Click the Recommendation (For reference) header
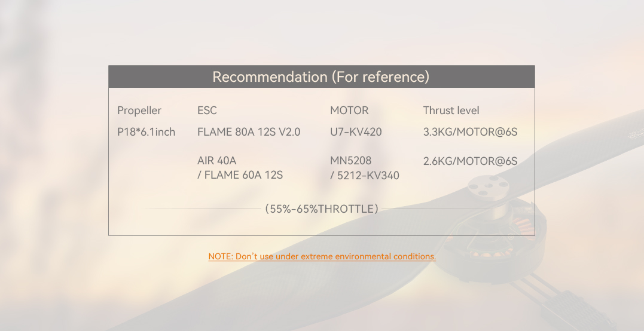This screenshot has height=331, width=644. tap(321, 76)
